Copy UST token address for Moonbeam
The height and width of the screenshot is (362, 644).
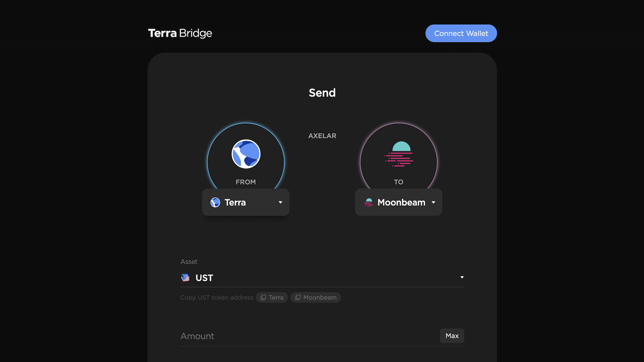click(316, 297)
